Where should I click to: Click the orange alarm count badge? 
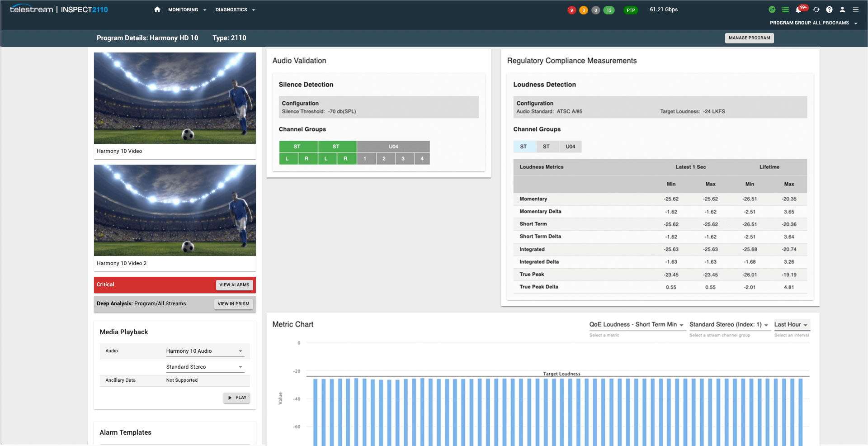(x=584, y=10)
